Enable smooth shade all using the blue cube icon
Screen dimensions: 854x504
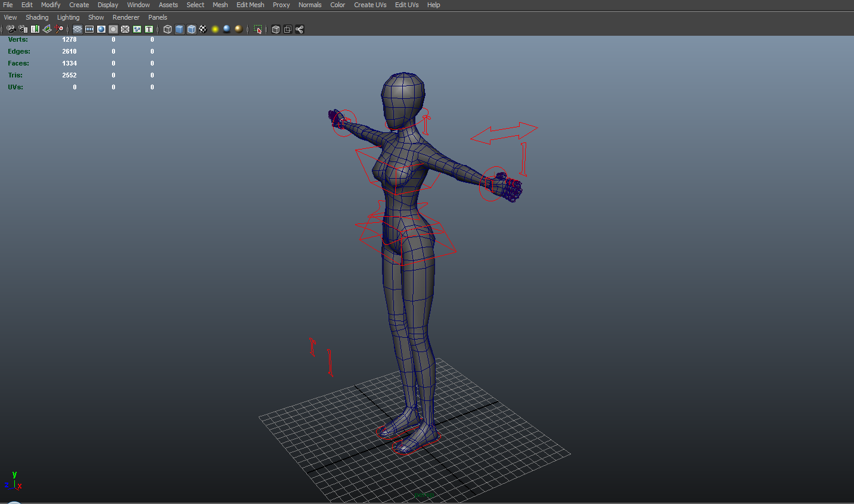click(x=179, y=29)
